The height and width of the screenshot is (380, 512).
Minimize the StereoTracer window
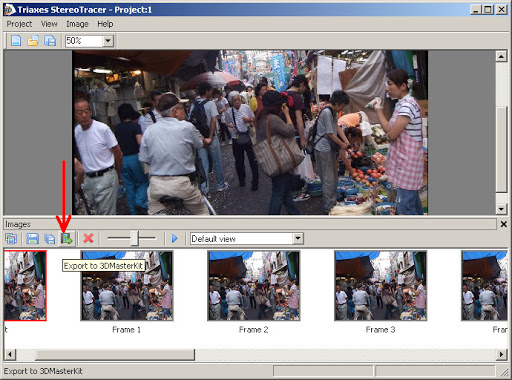click(x=476, y=10)
